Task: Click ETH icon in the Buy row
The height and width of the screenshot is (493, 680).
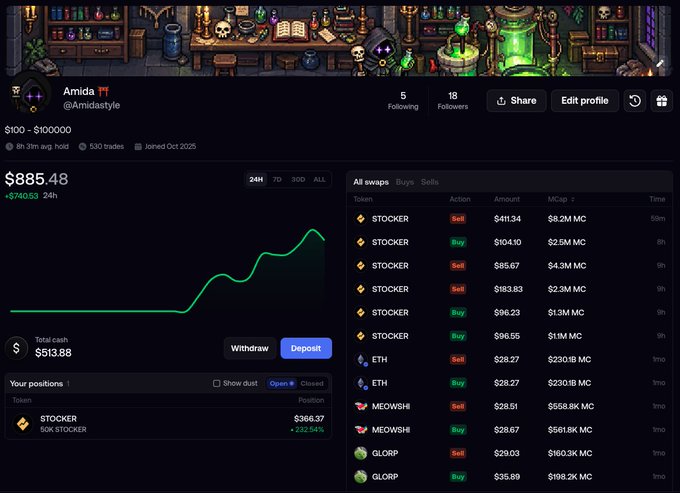Action: pyautogui.click(x=360, y=383)
